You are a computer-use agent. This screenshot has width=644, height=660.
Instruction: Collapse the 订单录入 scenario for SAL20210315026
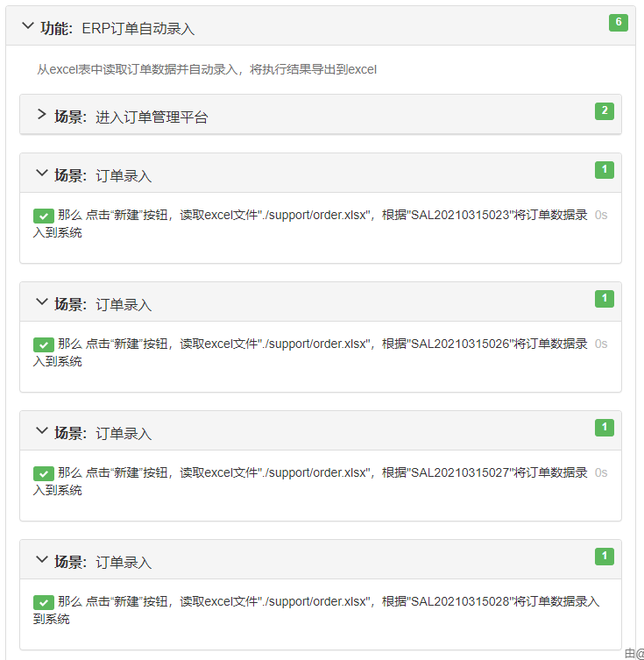tap(42, 302)
